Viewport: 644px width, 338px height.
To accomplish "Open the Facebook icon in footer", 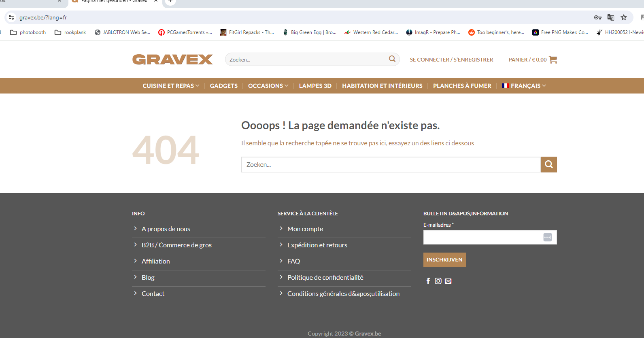I will pos(428,281).
